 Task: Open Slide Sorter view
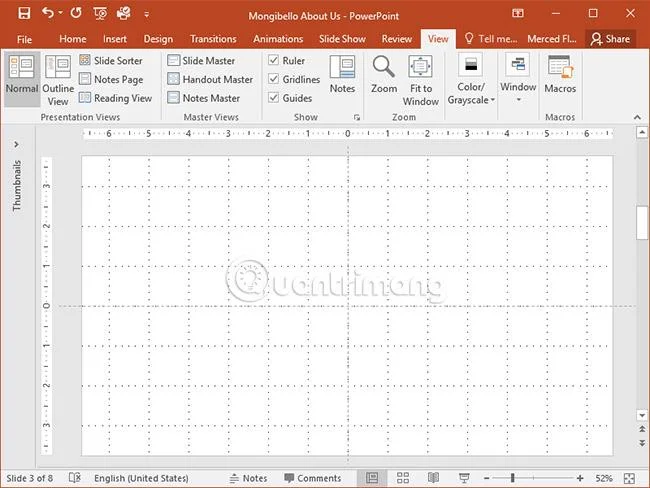click(111, 61)
